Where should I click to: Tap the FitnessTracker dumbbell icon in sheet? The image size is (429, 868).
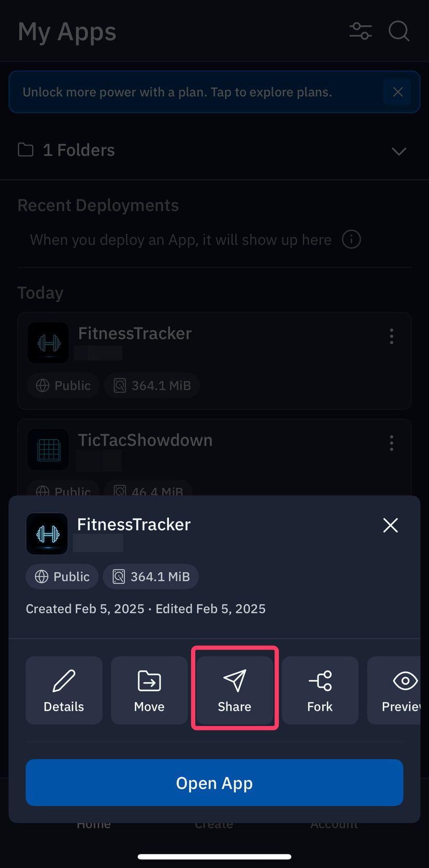(x=47, y=534)
